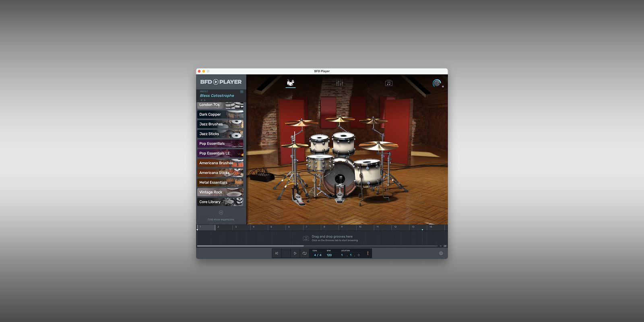Select the Jazz Sticks expansion
Viewport: 644px width, 322px height.
[220, 134]
